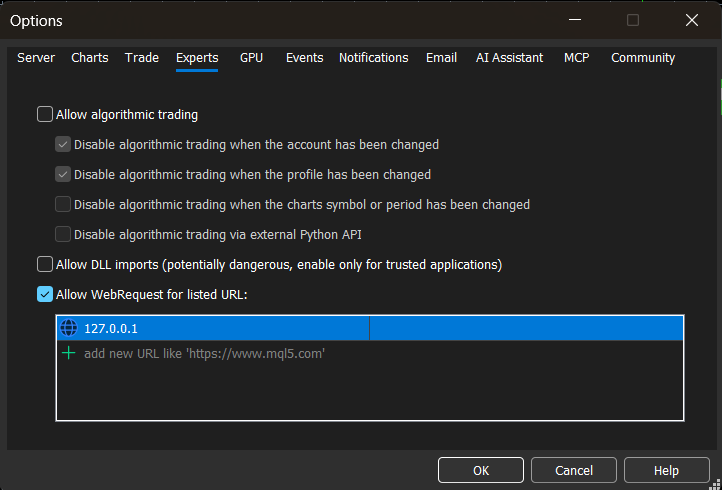Confirm settings with OK button
The image size is (722, 490).
(x=481, y=470)
